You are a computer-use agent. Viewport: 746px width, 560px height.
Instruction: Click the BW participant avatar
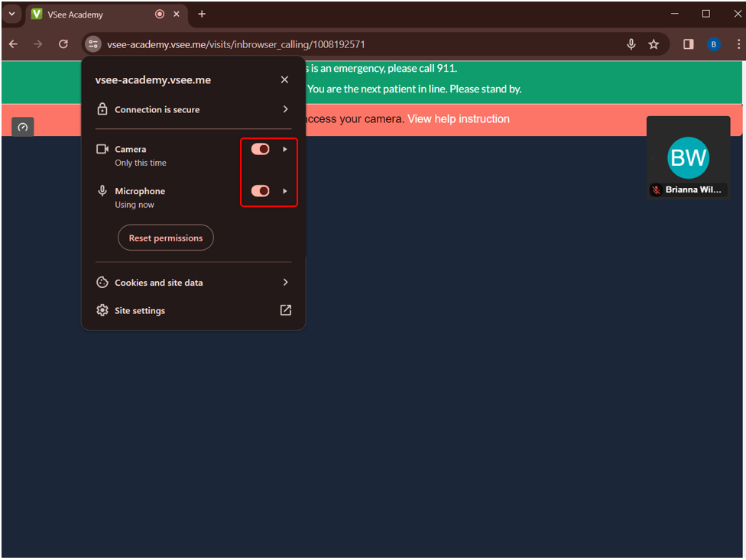(688, 158)
